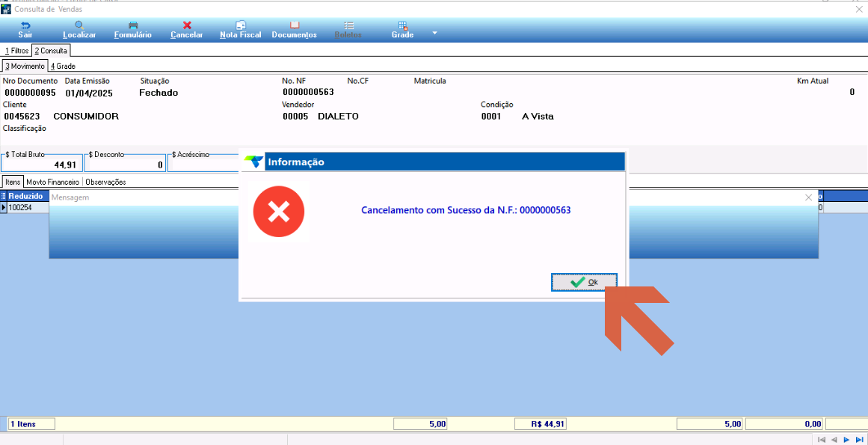Close the Consulta de Vendas window

click(859, 9)
